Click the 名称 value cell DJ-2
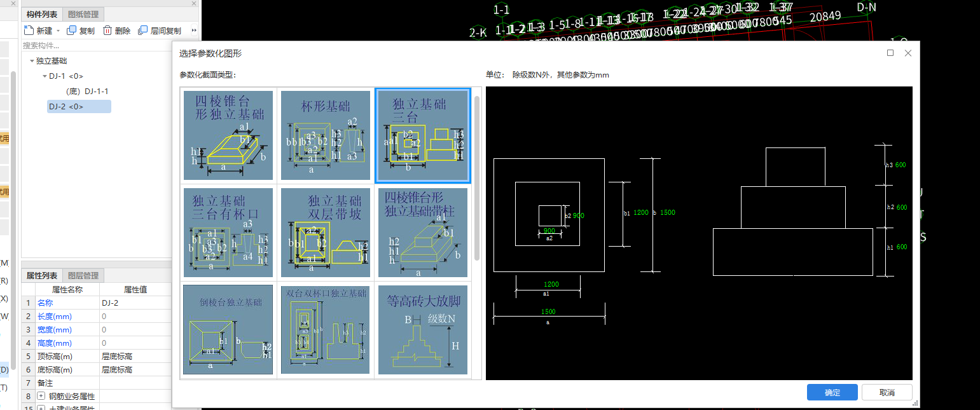 (135, 303)
